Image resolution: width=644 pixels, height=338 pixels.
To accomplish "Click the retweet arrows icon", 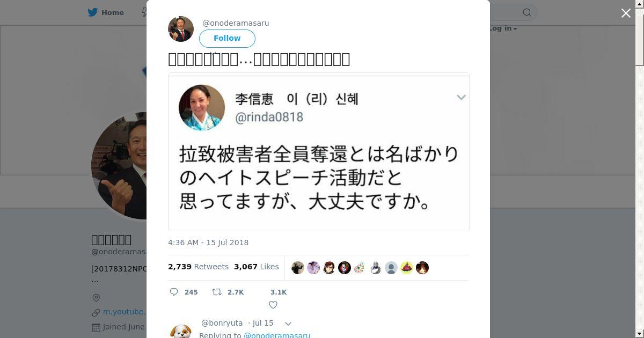I will (x=217, y=292).
